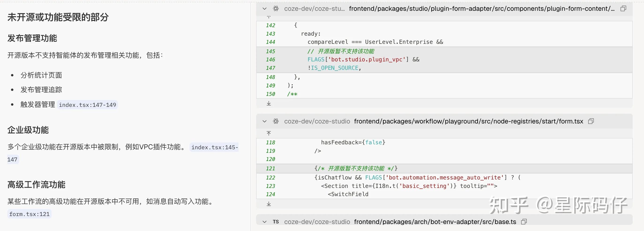
Task: Show more lines above line 118
Action: click(269, 133)
